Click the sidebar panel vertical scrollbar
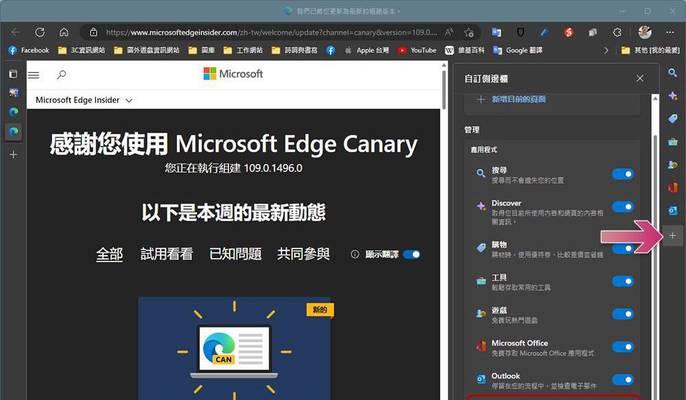Viewport: 686px width, 400px height. (x=655, y=263)
